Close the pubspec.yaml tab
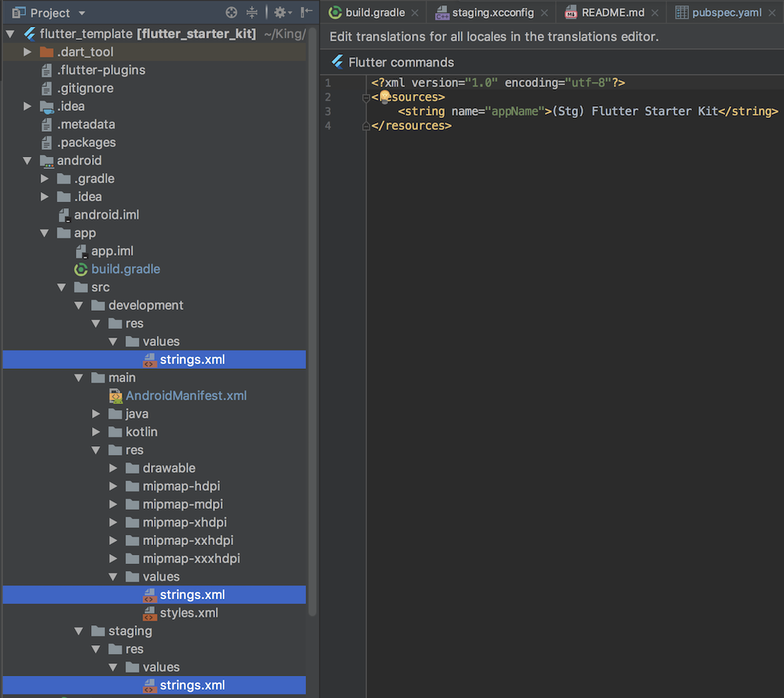Screen dimensions: 784x698 tap(772, 13)
